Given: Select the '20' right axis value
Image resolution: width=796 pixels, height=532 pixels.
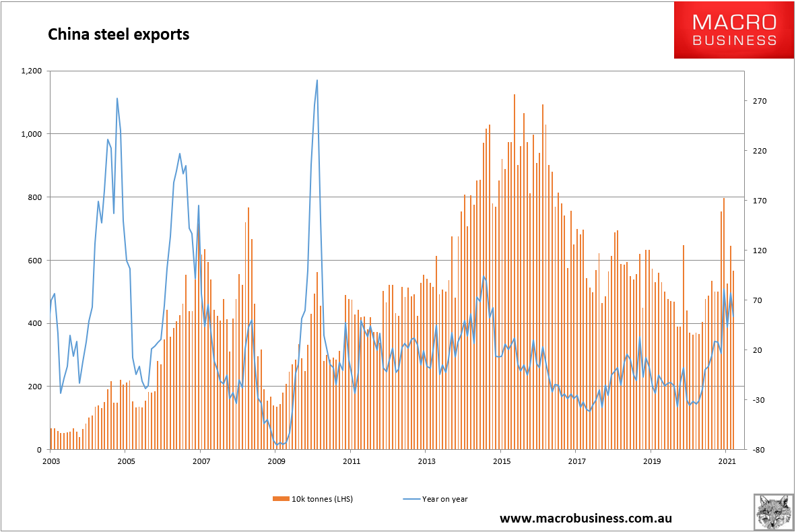Looking at the screenshot, I should click(758, 350).
